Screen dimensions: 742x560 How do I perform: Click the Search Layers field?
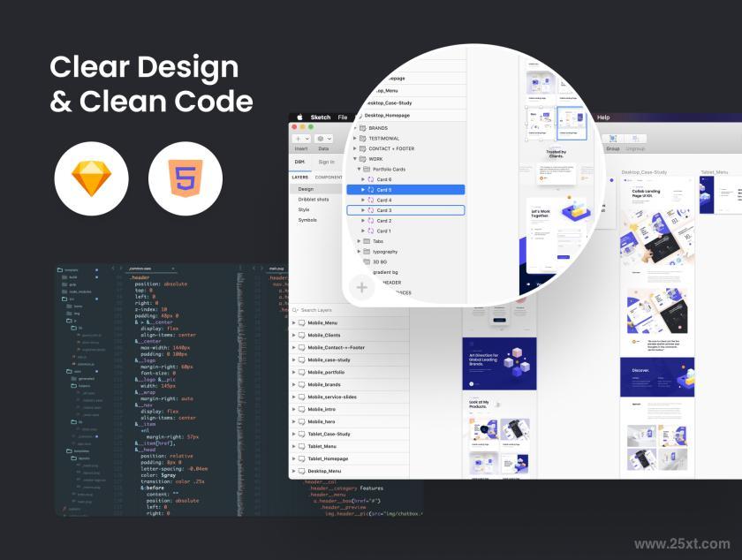click(x=349, y=310)
